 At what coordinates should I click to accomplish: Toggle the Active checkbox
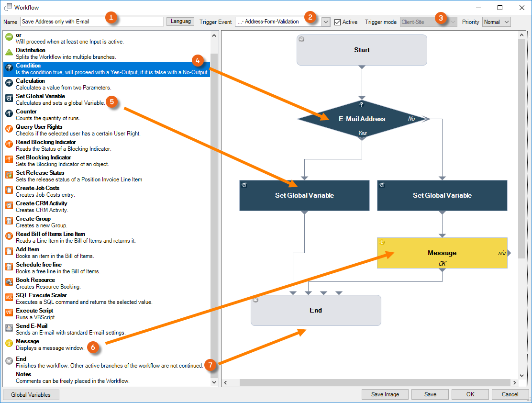coord(338,22)
